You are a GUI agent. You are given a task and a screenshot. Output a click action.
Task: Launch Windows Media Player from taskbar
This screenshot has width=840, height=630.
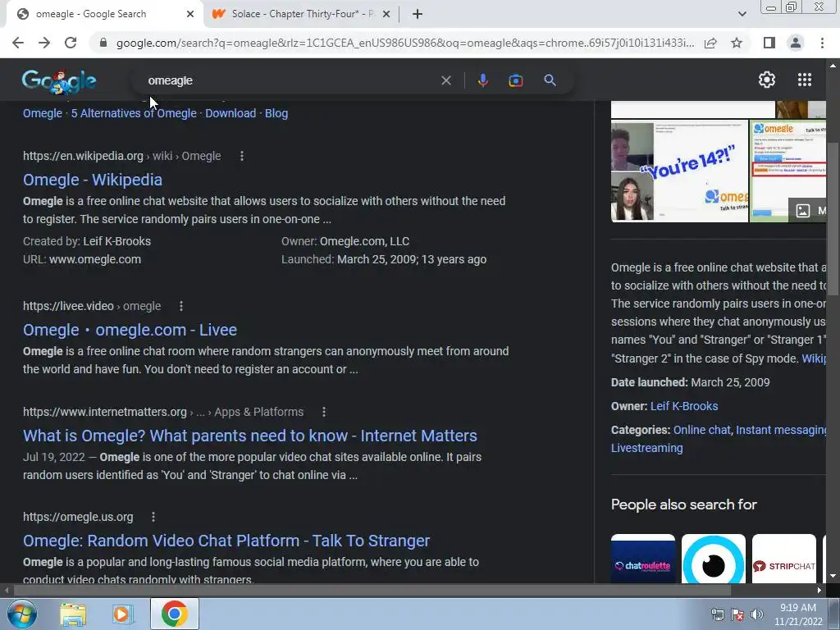pos(123,614)
